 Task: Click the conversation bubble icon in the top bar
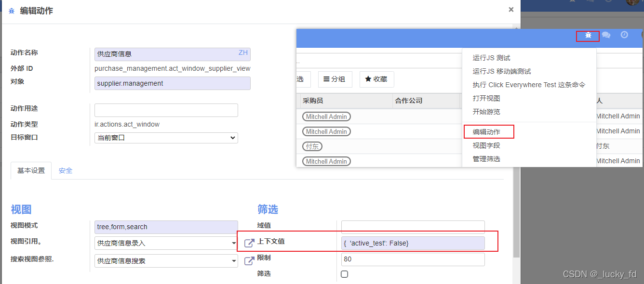pos(606,35)
